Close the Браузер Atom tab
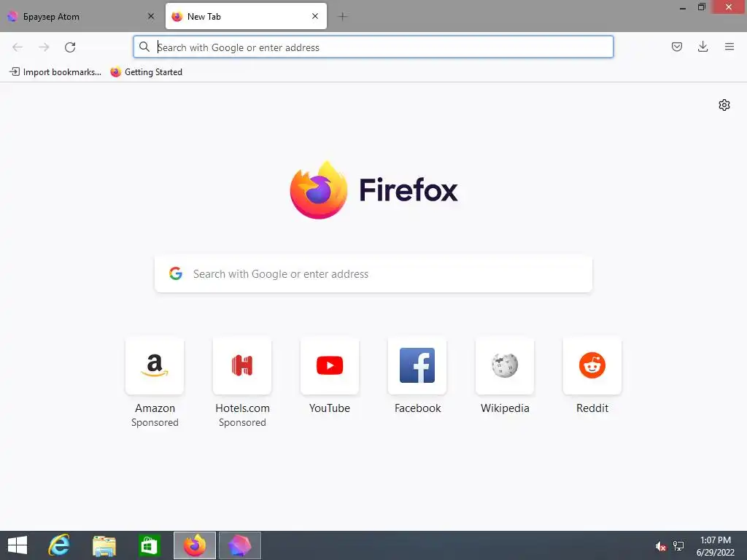The height and width of the screenshot is (560, 747). [151, 16]
